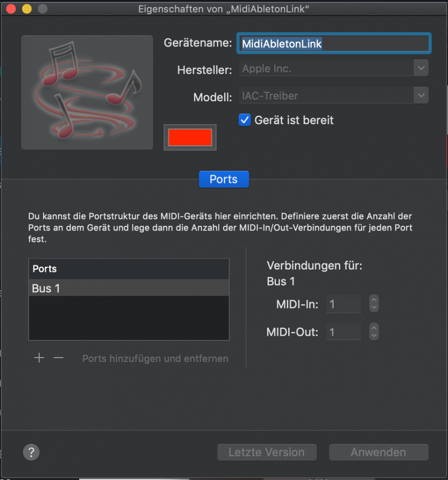The width and height of the screenshot is (448, 480).
Task: Expand the Modell dropdown arrow
Action: click(421, 95)
